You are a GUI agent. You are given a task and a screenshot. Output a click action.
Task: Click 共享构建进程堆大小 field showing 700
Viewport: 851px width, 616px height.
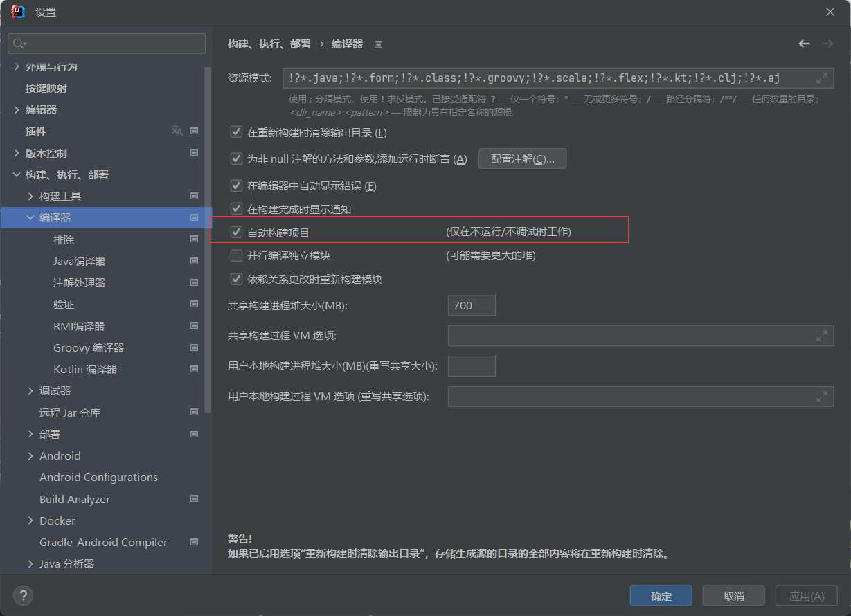pyautogui.click(x=472, y=305)
